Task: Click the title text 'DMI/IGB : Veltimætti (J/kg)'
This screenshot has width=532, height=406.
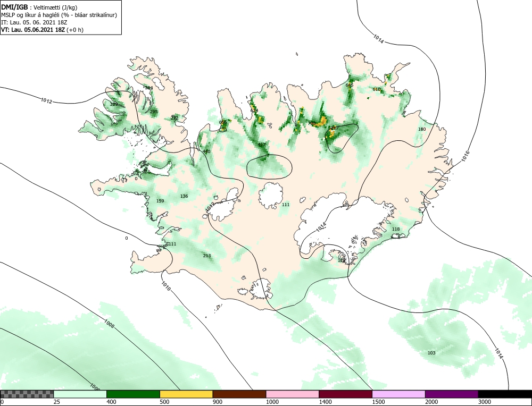Action: click(39, 7)
